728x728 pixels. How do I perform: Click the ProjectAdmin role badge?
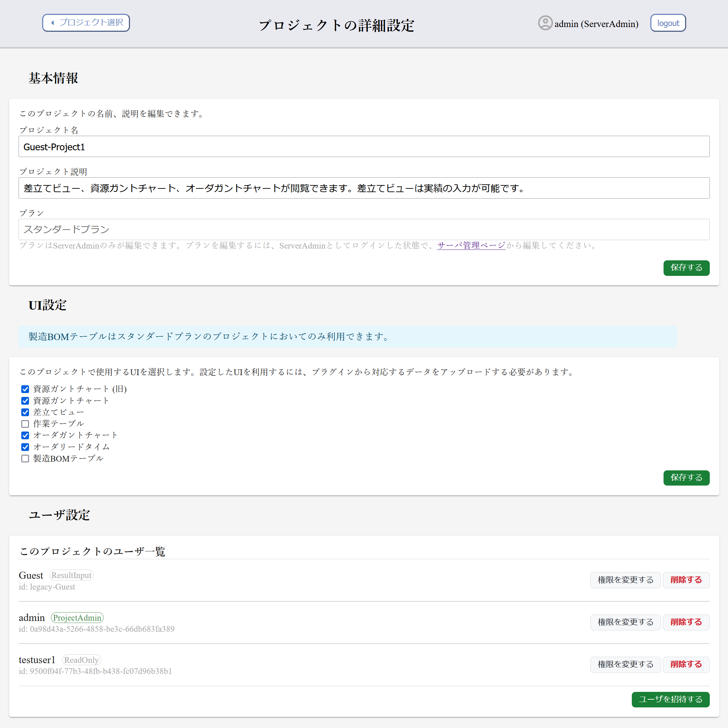point(77,618)
